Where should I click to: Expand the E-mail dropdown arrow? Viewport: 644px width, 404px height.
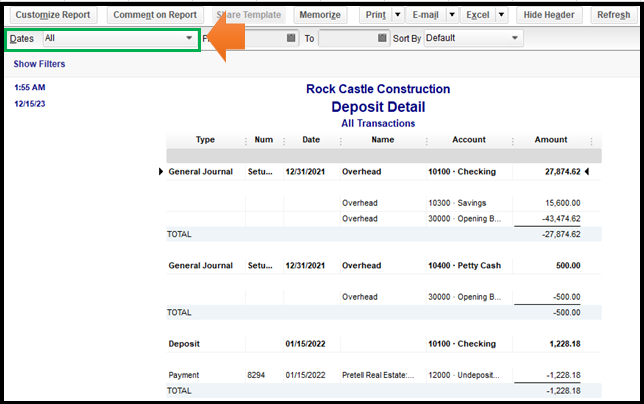452,15
